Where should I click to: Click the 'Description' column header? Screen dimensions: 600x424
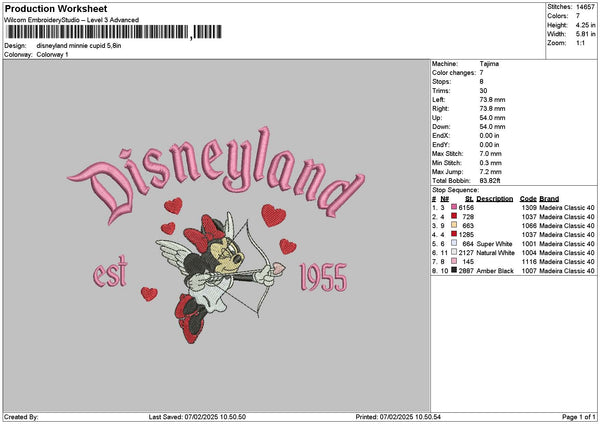[495, 199]
